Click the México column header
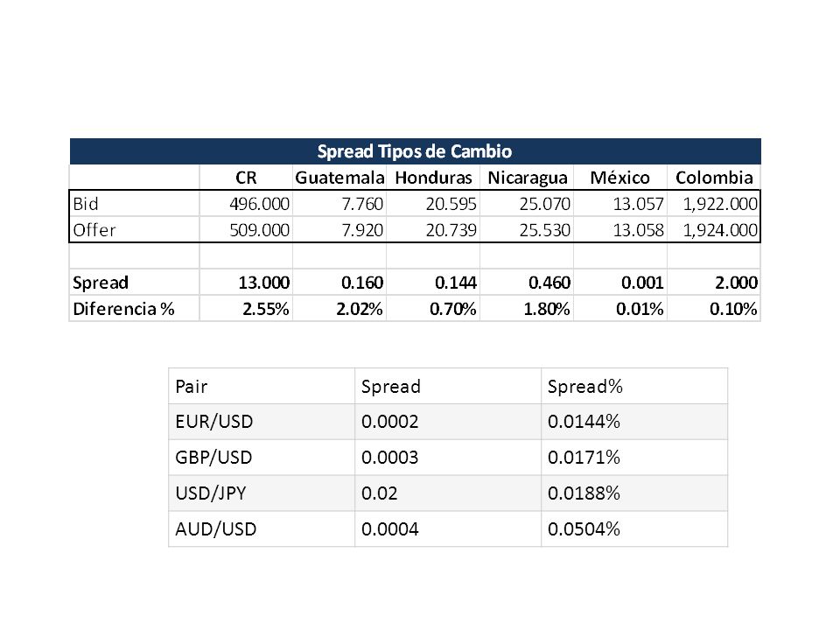 [x=619, y=178]
